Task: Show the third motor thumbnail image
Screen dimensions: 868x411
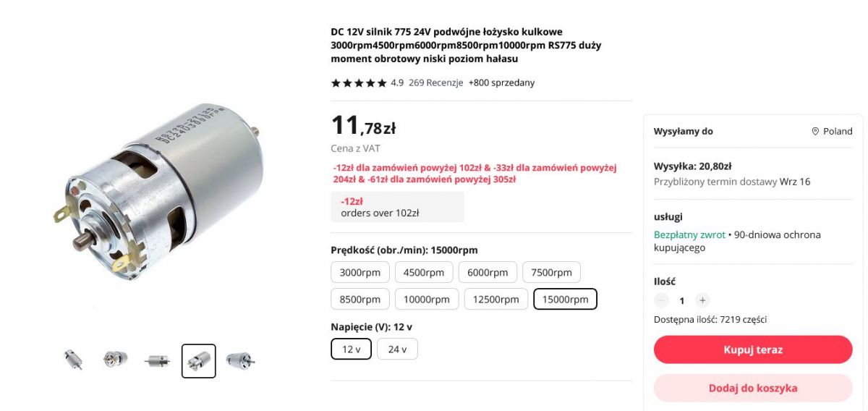Action: point(157,360)
